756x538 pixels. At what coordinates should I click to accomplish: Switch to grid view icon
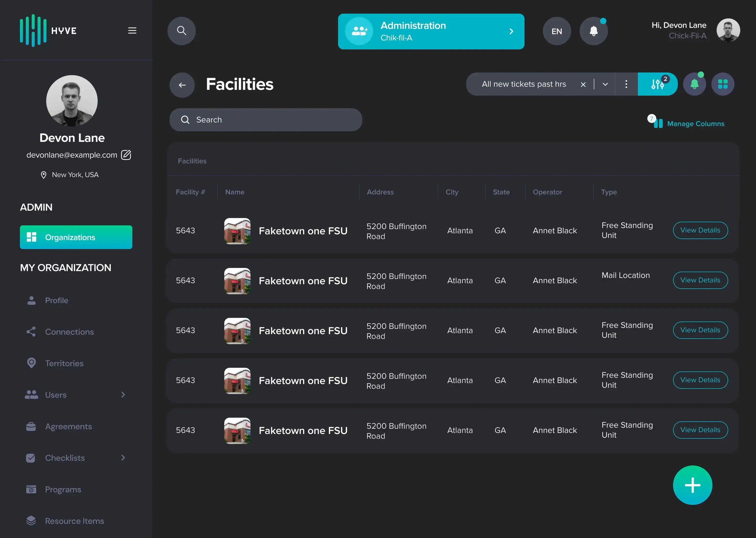723,84
